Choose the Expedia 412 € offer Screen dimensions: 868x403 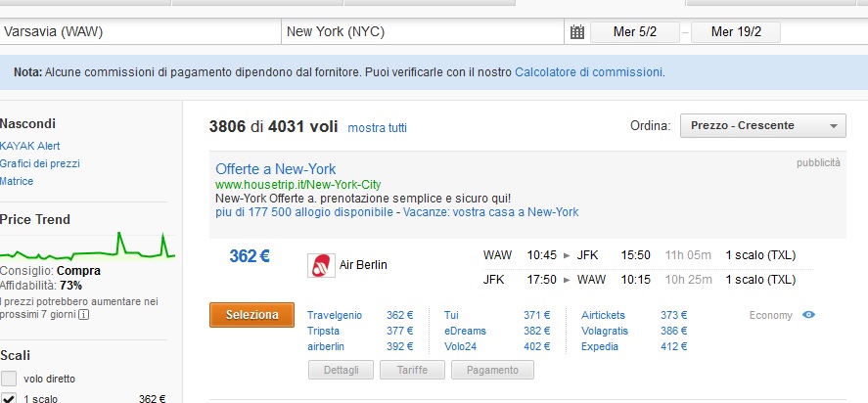(634, 346)
